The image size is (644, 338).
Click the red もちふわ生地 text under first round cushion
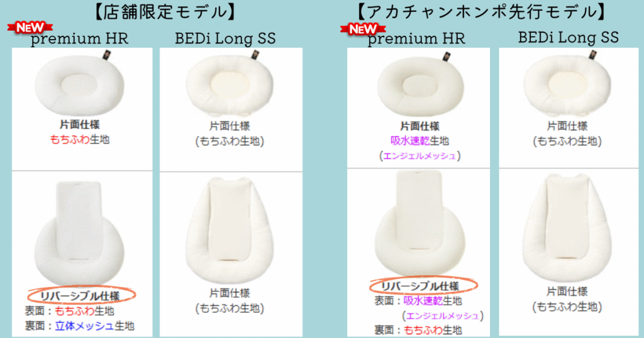click(x=80, y=139)
